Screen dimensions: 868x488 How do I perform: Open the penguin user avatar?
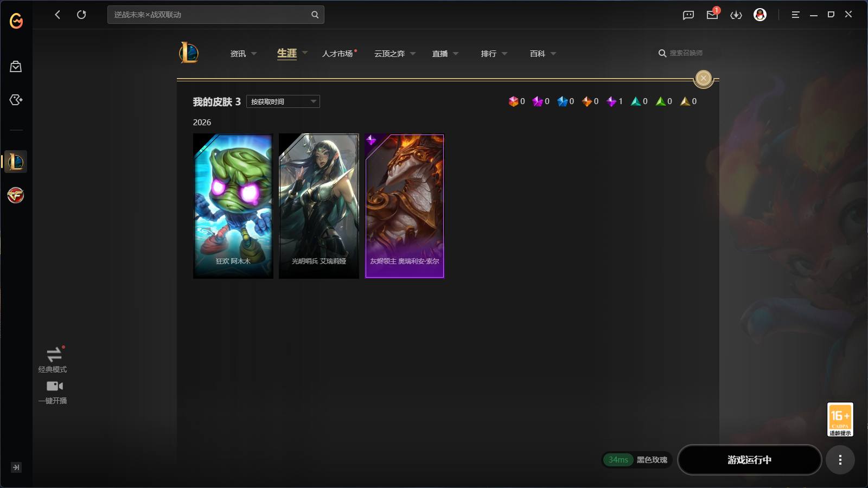coord(760,15)
